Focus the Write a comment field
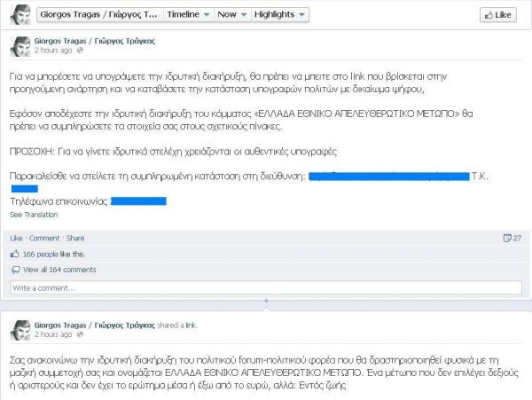 tap(266, 287)
